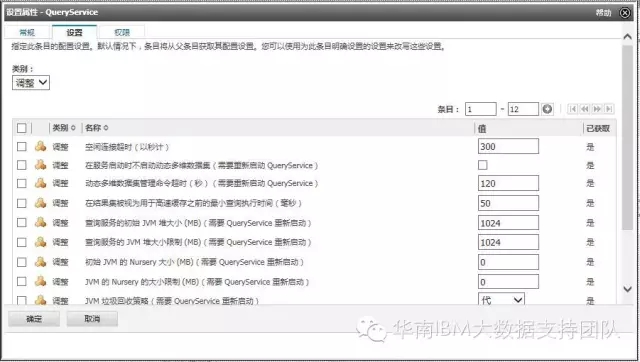This screenshot has width=640, height=362.
Task: Edit JVM heap size limit value 1024
Action: click(508, 242)
